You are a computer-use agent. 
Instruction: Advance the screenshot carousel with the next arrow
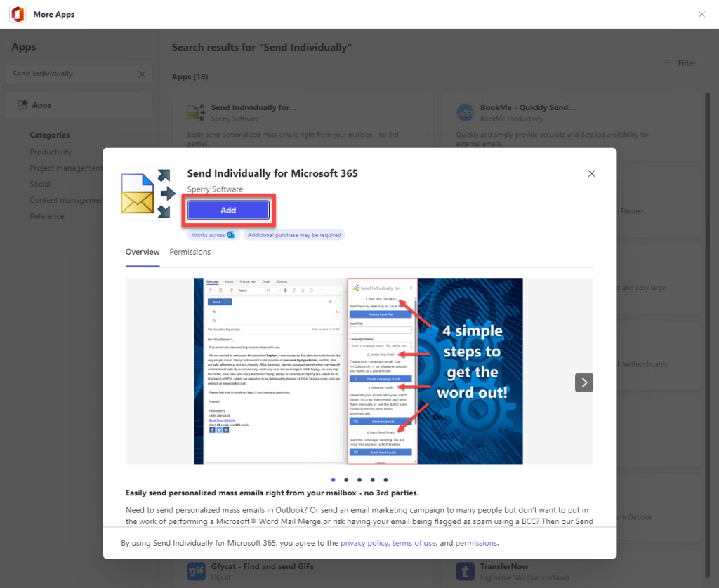[583, 382]
